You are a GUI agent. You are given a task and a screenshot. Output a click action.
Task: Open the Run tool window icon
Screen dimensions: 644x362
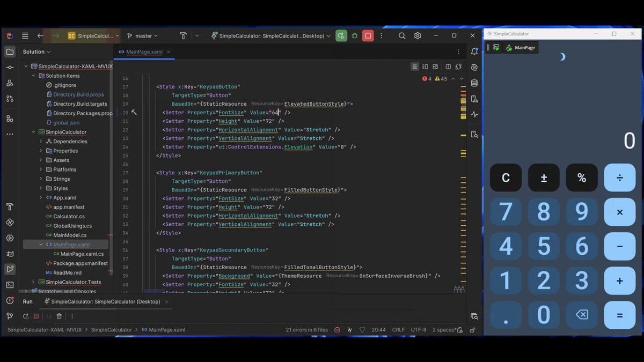[x=10, y=269]
